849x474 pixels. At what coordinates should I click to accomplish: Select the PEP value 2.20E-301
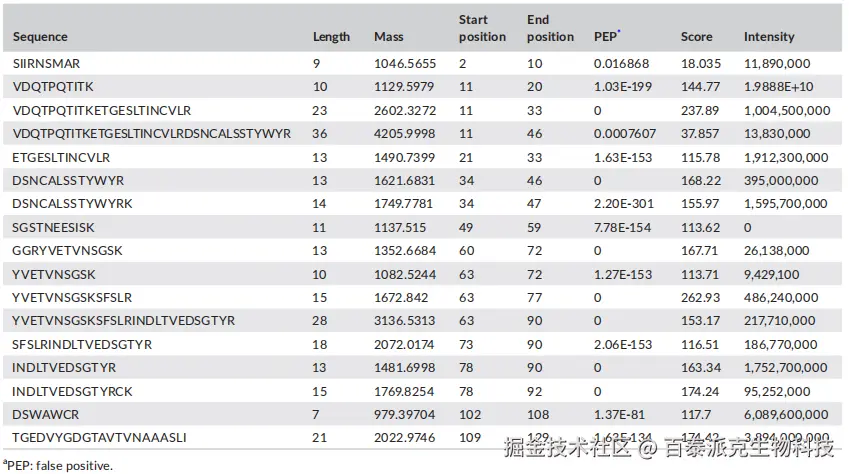point(623,204)
